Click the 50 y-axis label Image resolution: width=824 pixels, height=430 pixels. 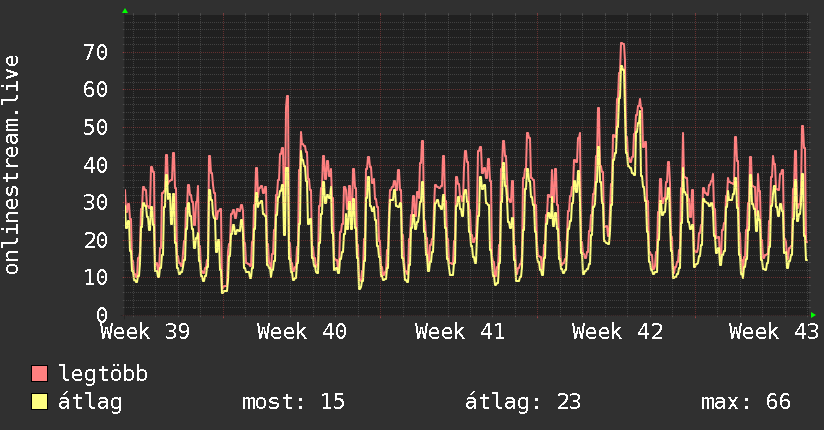pyautogui.click(x=96, y=127)
